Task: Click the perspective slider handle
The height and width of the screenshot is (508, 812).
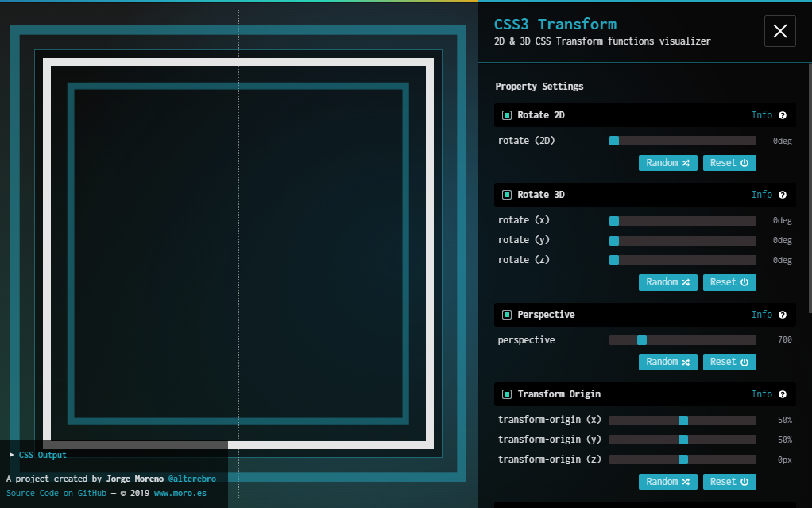Action: (x=642, y=340)
